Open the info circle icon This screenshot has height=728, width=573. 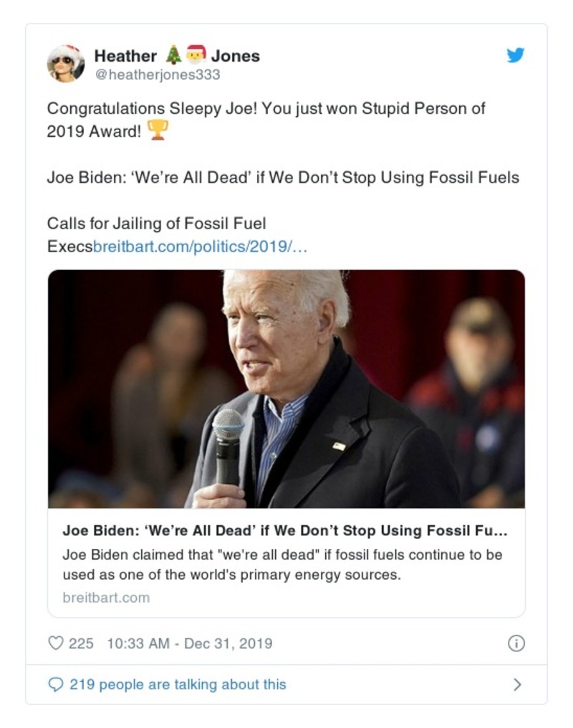point(516,643)
